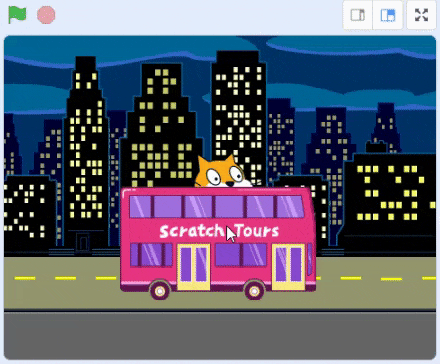Click the left wheel of the pink bus

tap(160, 290)
